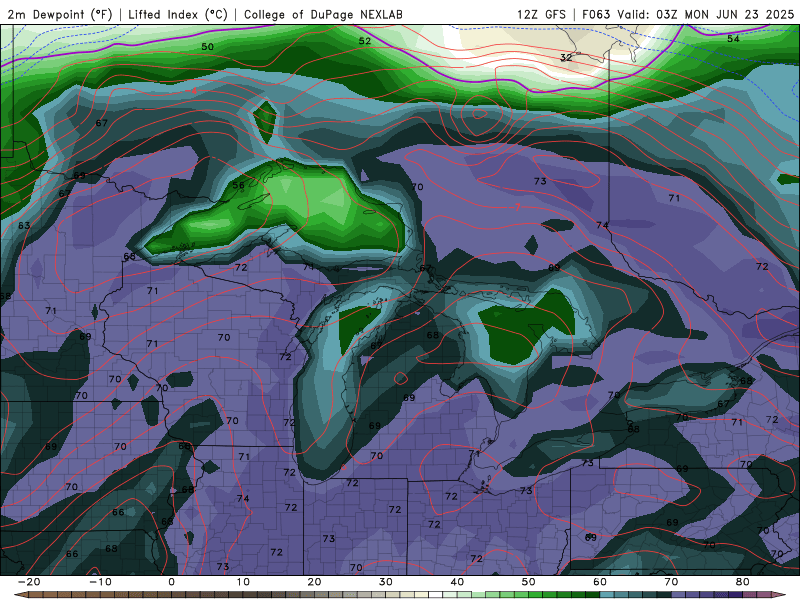Click the "54" dewpoint value on map

tap(733, 38)
